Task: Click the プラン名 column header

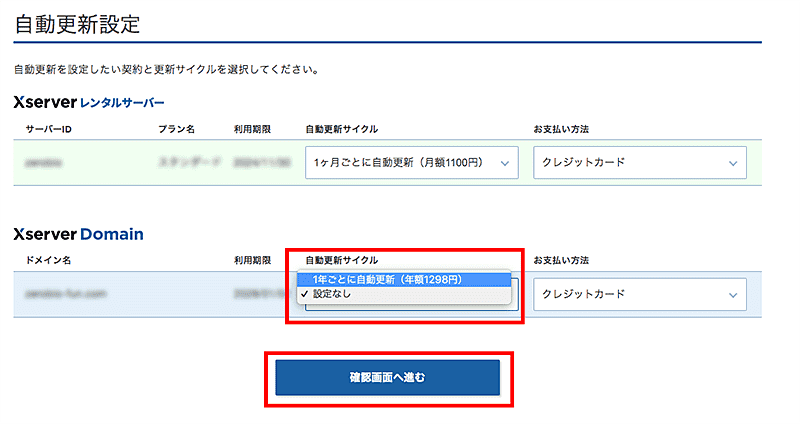Action: click(x=177, y=129)
